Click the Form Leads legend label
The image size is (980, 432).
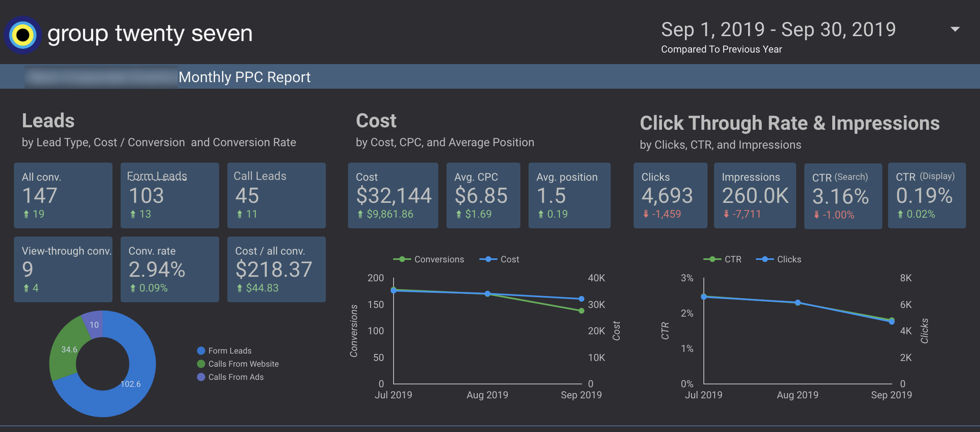pyautogui.click(x=230, y=351)
